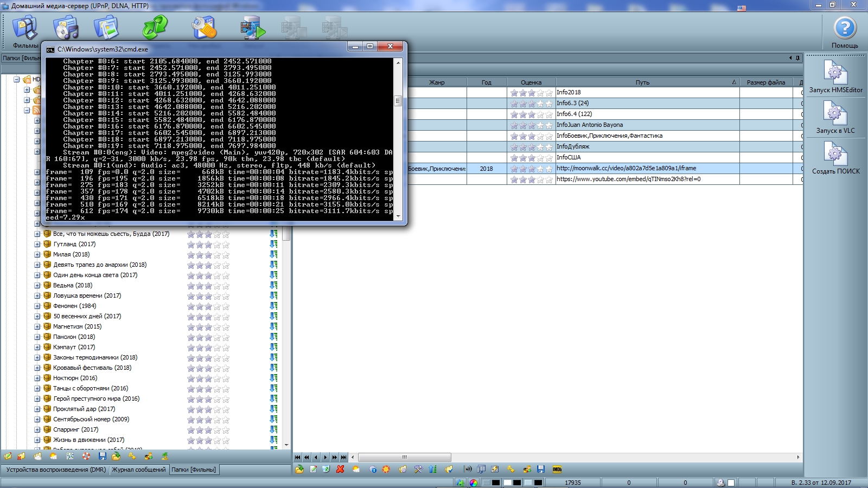The height and width of the screenshot is (488, 868).
Task: Switch to Журнал сообщений tab
Action: pos(139,470)
